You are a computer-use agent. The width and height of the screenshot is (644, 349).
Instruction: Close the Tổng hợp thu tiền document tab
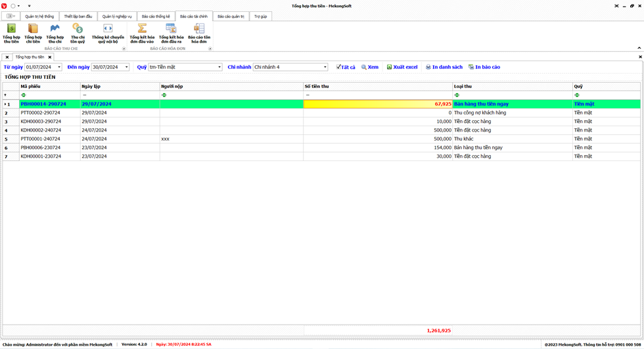click(49, 57)
